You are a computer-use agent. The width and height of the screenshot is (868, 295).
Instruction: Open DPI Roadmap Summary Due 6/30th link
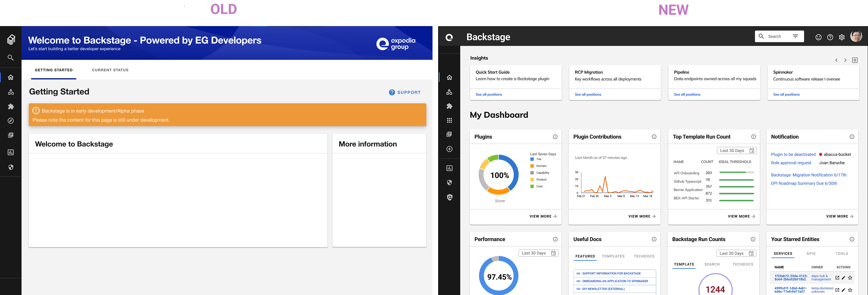804,183
